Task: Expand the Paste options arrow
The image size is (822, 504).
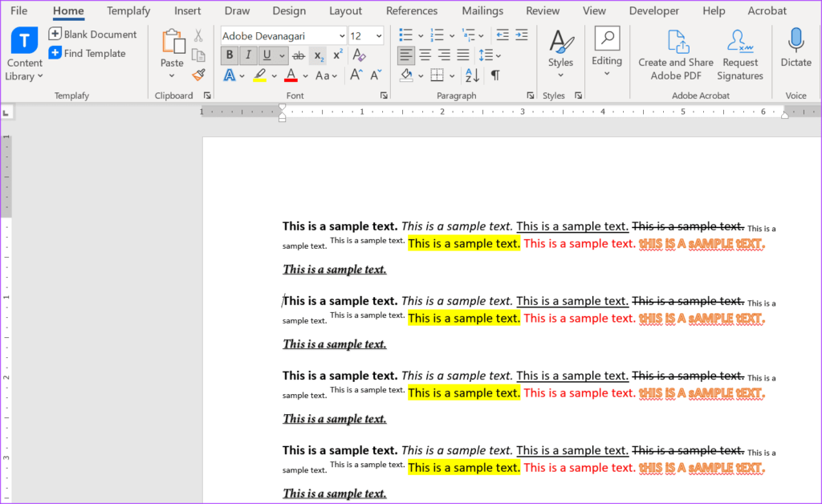Action: (x=172, y=76)
